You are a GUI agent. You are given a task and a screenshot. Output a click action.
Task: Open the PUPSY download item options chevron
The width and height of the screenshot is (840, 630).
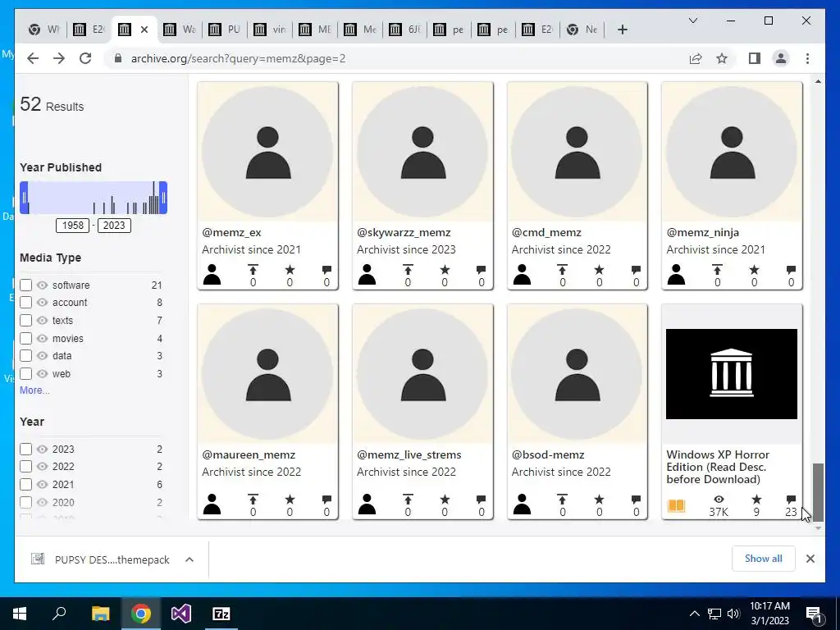click(x=189, y=559)
